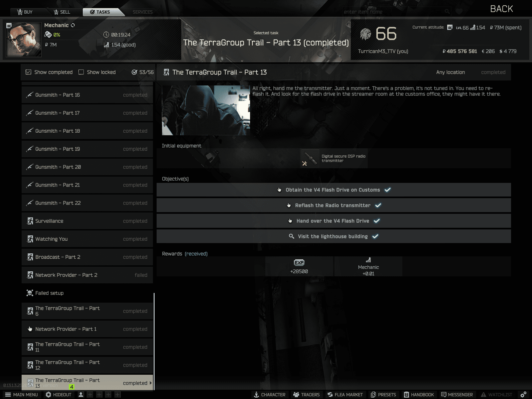Screen dimensions: 532x399
Task: Select Gunsmith - Part 20 task
Action: [x=87, y=167]
